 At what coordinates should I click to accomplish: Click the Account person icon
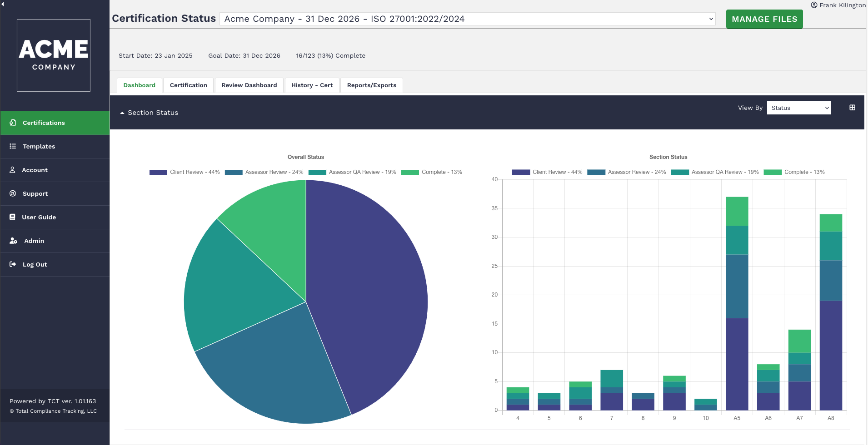pyautogui.click(x=13, y=170)
